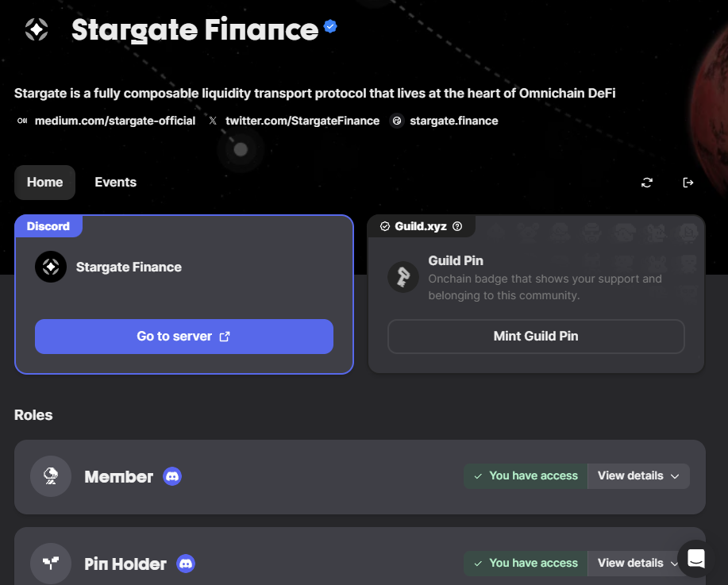Viewport: 728px width, 585px height.
Task: Click the X icon before the Twitter link
Action: point(211,121)
